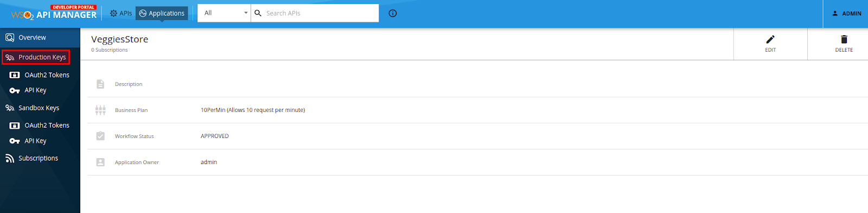Image resolution: width=868 pixels, height=213 pixels.
Task: Click the Overview sidebar icon
Action: [x=10, y=37]
